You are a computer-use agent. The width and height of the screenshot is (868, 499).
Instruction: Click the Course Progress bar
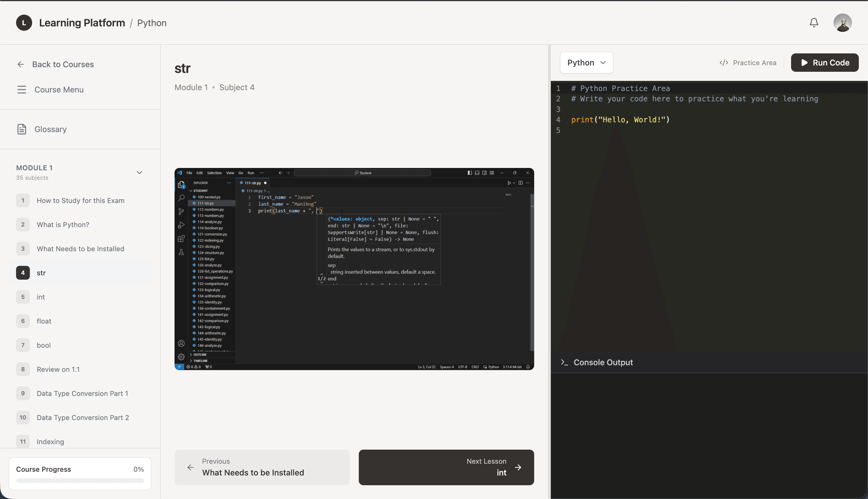click(80, 481)
